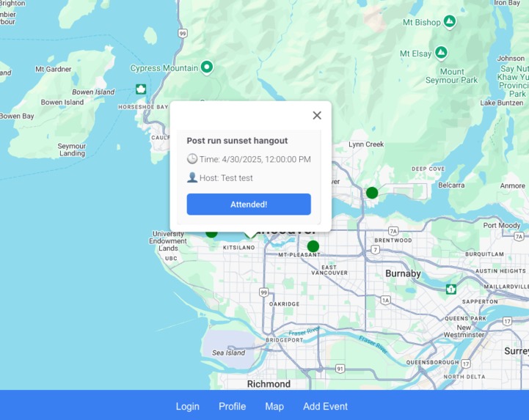529x420 pixels.
Task: Open the Login page link
Action: (188, 406)
